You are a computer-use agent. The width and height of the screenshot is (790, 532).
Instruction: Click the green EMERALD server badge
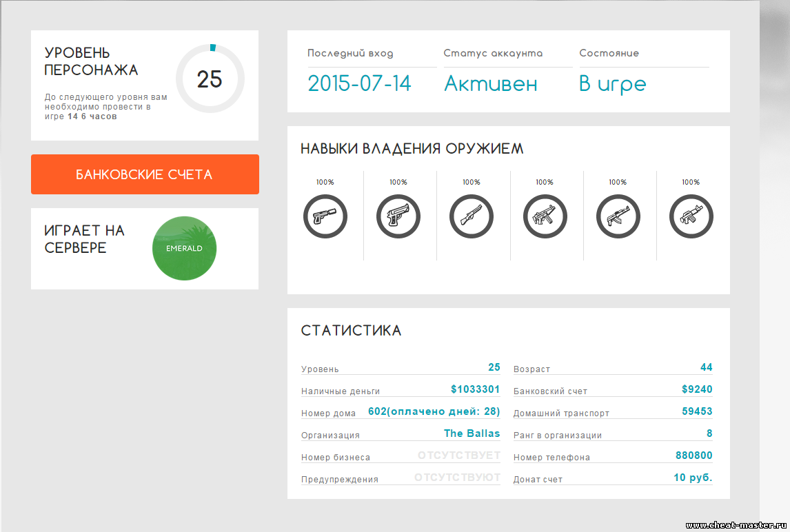[x=184, y=249]
